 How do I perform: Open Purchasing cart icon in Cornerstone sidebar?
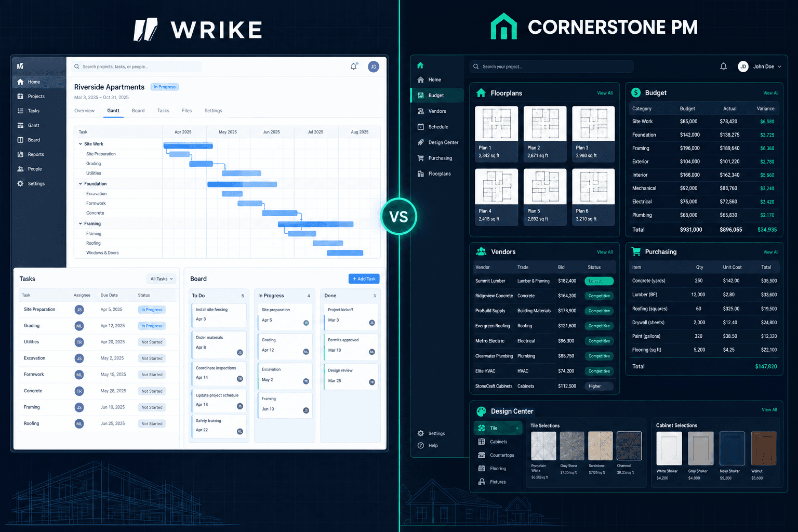[421, 158]
